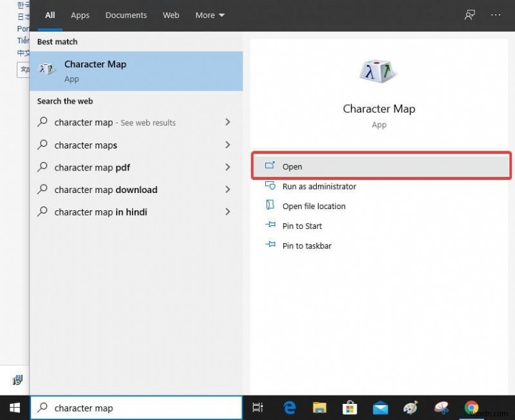The image size is (515, 420).
Task: Switch to the Apps search tab
Action: [80, 15]
